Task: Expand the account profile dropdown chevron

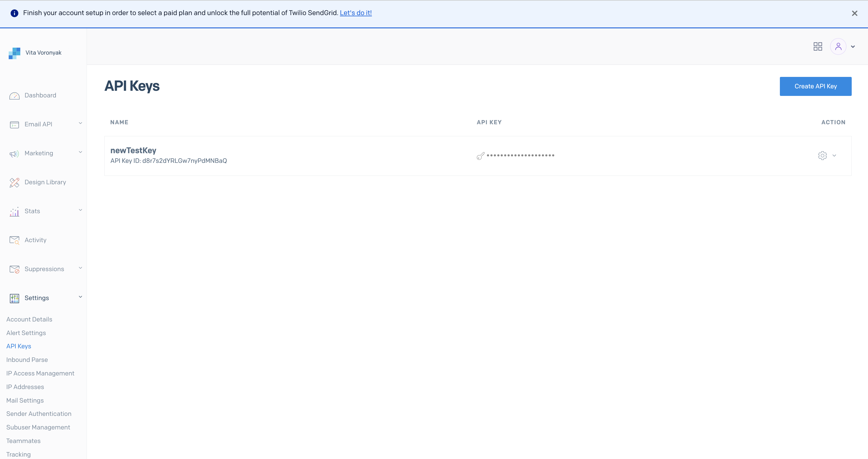Action: click(853, 46)
